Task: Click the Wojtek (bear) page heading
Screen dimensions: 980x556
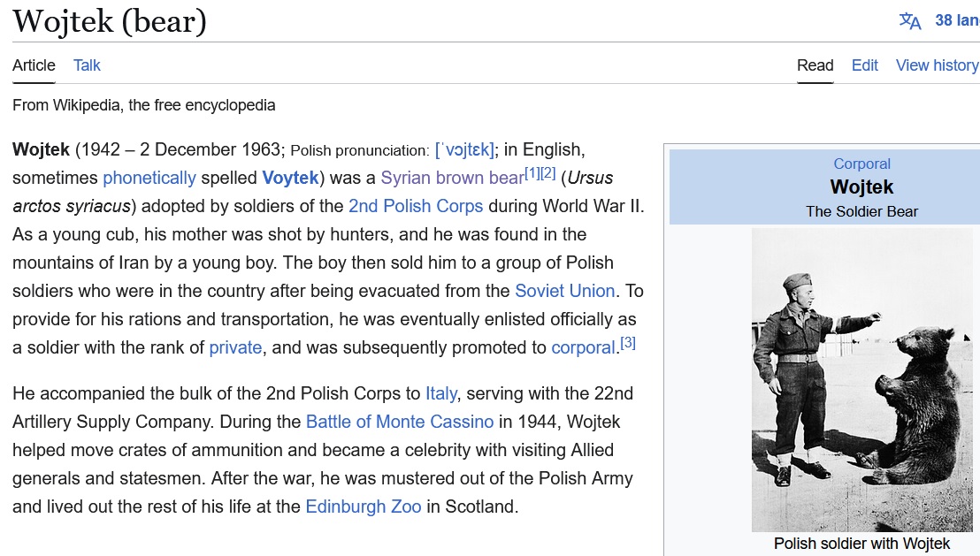Action: pyautogui.click(x=110, y=21)
